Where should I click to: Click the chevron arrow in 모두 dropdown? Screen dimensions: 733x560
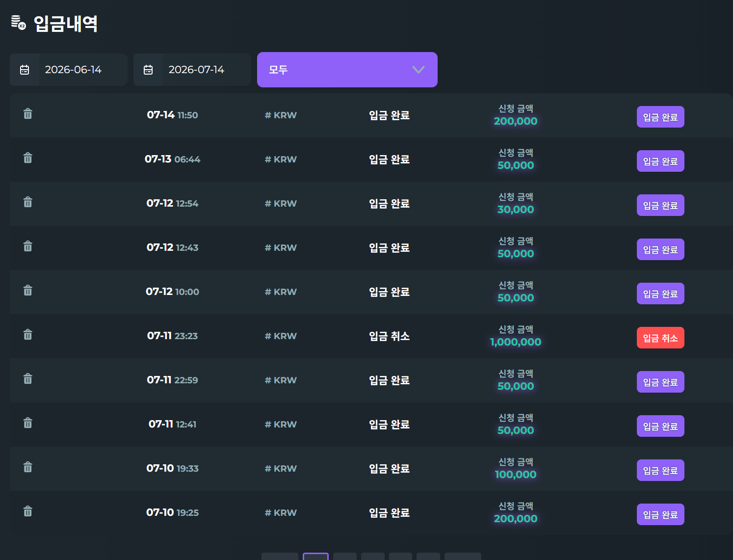point(419,70)
